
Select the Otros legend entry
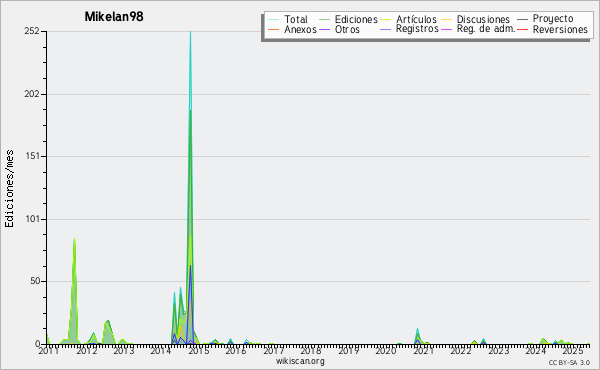[347, 29]
